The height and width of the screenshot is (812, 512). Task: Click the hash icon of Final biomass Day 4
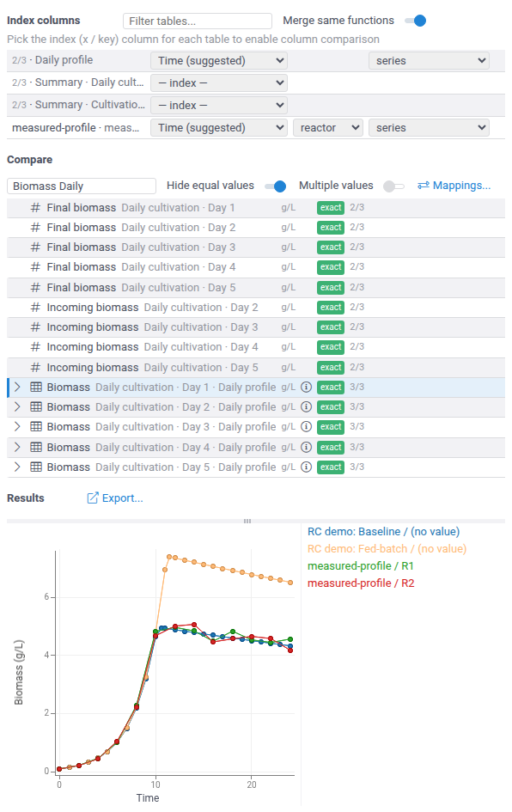35,266
